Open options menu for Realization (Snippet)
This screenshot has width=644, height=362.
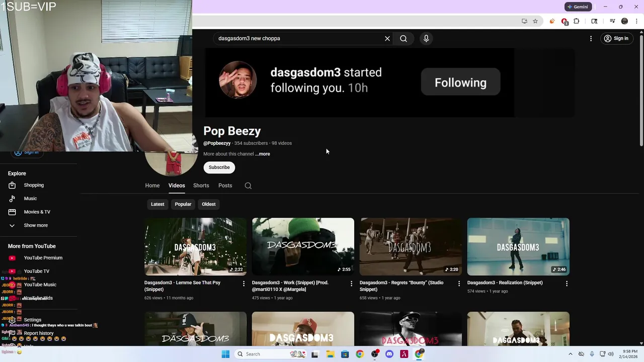point(567,284)
